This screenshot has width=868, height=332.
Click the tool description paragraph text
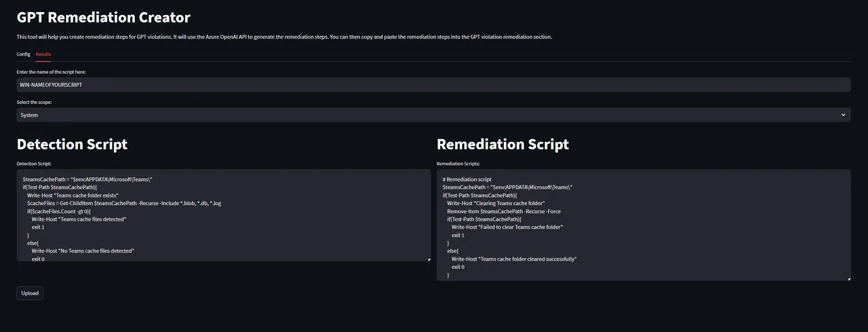[284, 37]
